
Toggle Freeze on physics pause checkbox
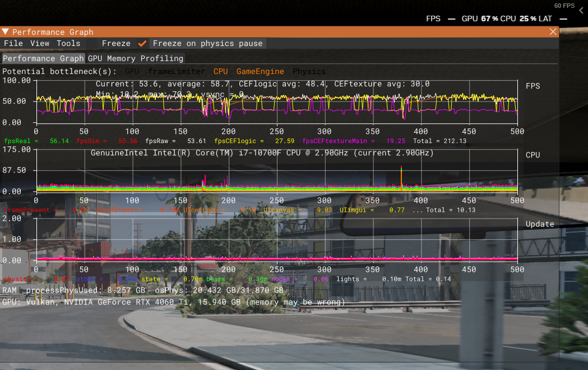142,44
